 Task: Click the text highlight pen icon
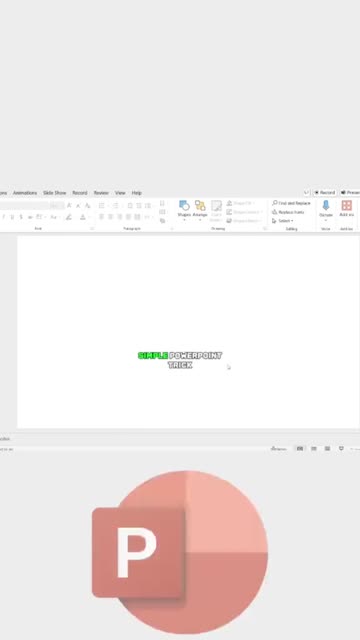(x=69, y=217)
